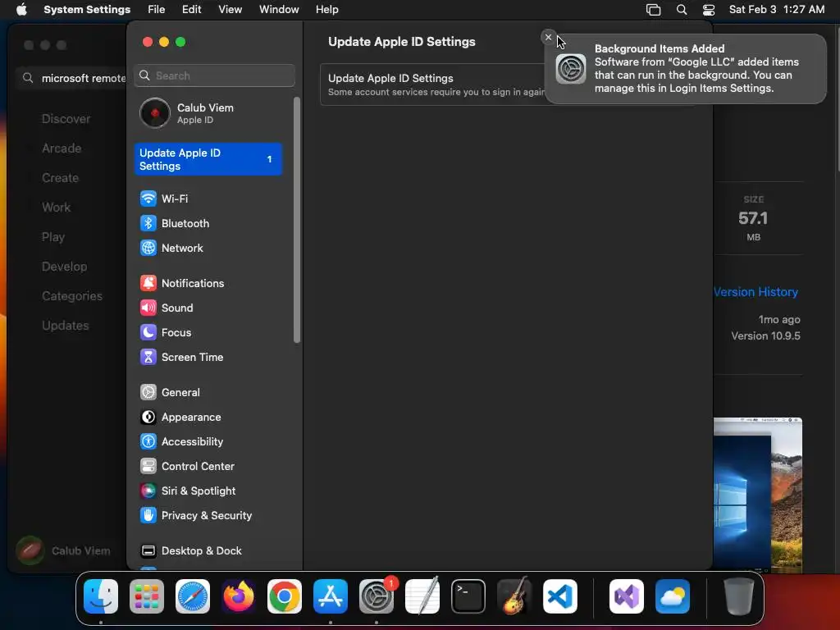Open Launchpad from the Dock

click(147, 596)
